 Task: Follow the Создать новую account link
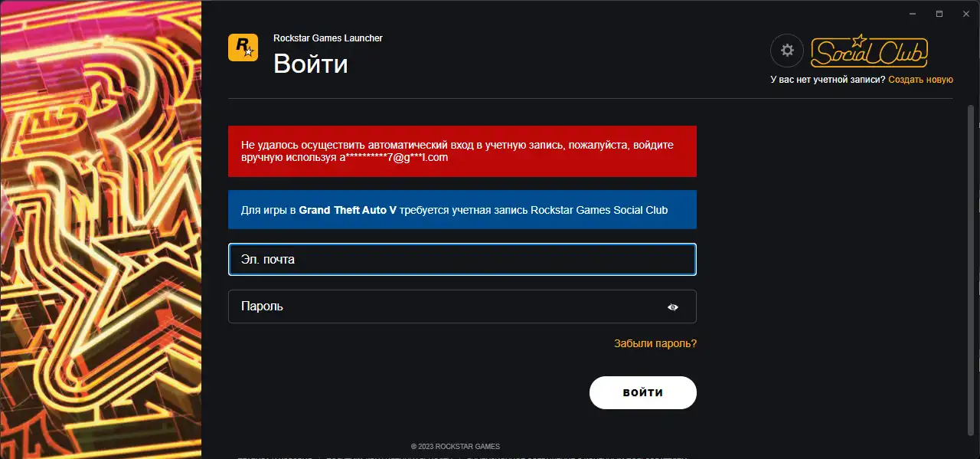921,80
